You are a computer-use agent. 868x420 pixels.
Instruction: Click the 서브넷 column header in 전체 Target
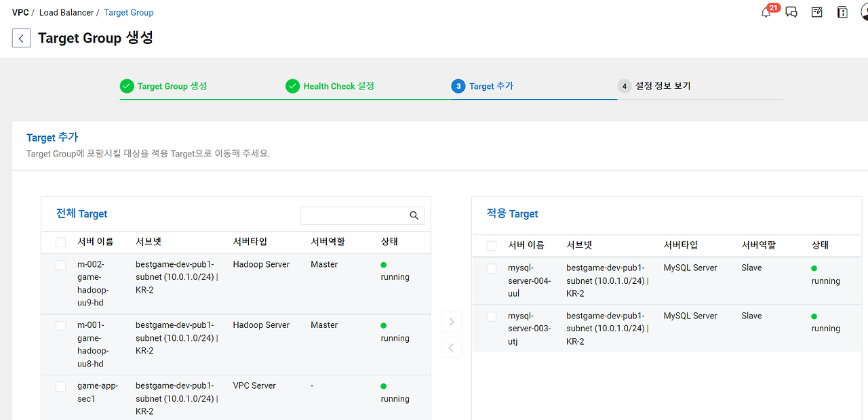[149, 242]
